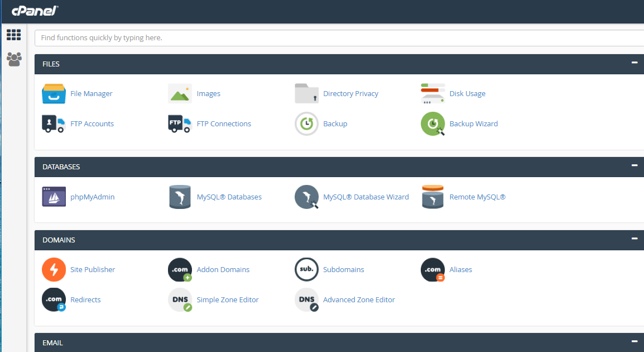Open the Aliases link
This screenshot has height=352, width=644.
coord(460,269)
